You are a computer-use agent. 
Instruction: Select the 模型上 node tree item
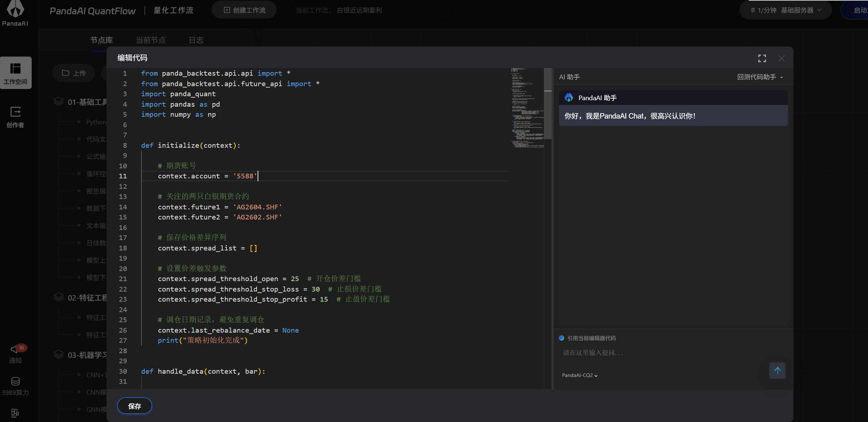(96, 260)
